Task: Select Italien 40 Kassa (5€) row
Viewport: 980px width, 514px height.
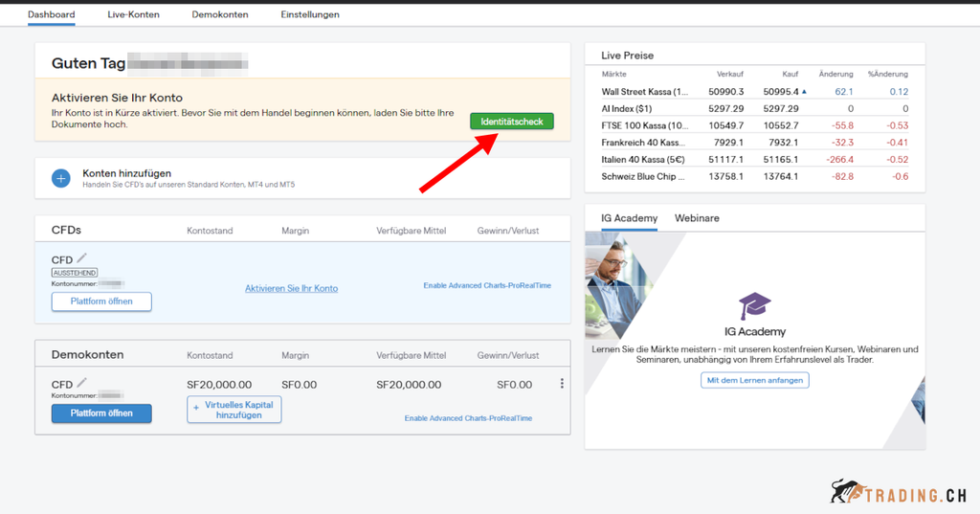Action: (x=755, y=160)
